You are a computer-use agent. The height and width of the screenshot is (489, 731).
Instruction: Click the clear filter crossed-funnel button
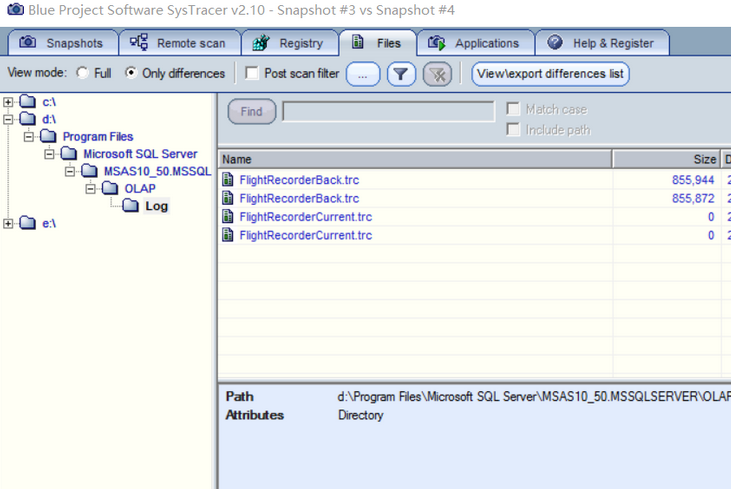pyautogui.click(x=437, y=74)
